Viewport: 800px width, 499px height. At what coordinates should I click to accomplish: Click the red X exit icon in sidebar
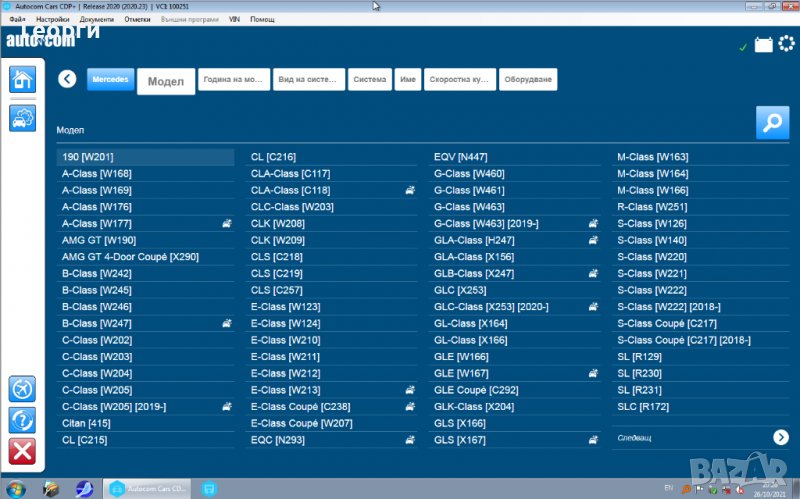click(x=22, y=452)
